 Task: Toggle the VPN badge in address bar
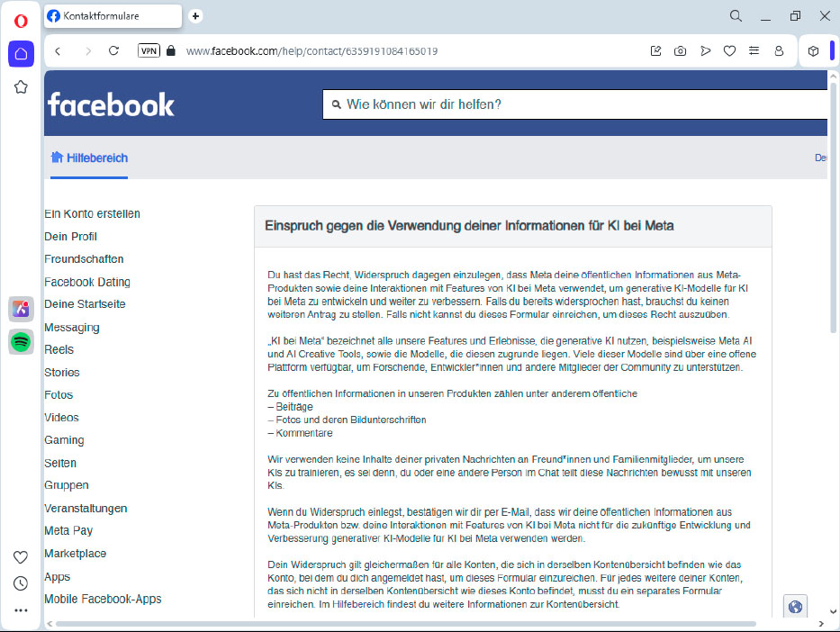(149, 51)
